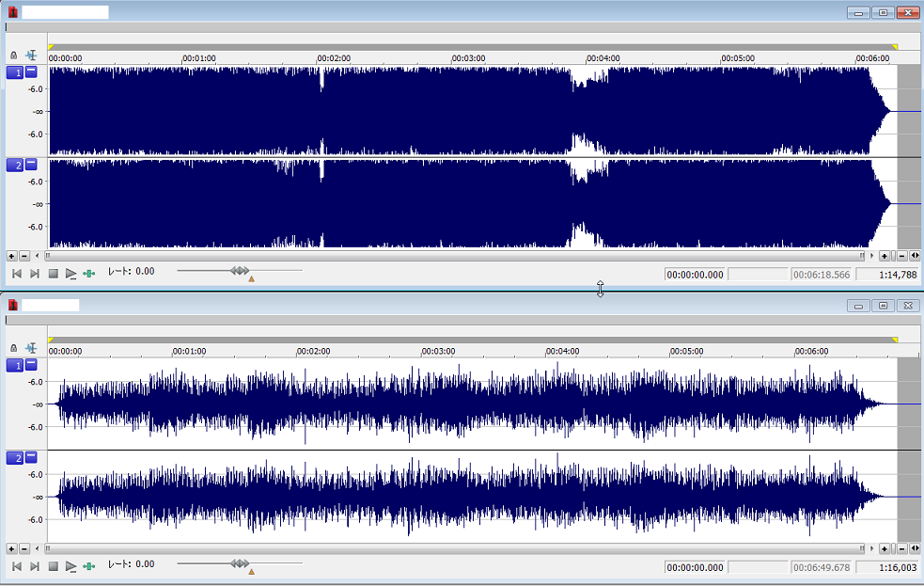Click the yellow loop end marker in the lower window
924x586 pixels.
(x=895, y=341)
